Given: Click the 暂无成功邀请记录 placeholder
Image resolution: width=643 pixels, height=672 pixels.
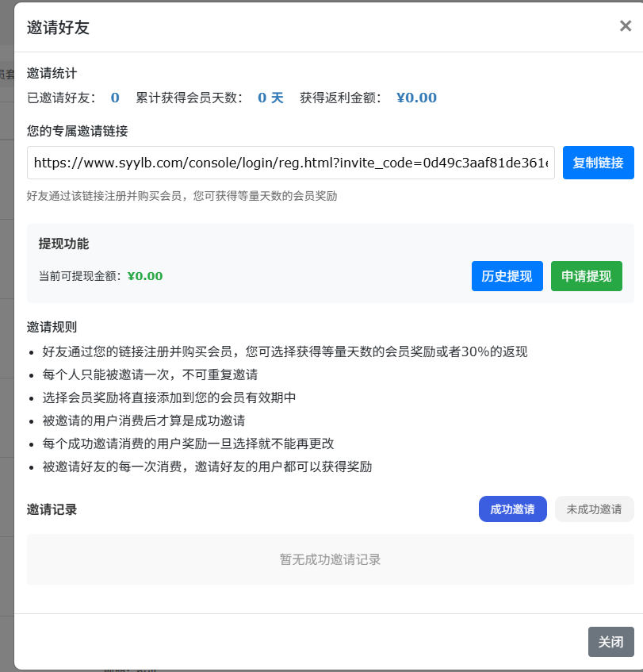Looking at the screenshot, I should point(330,559).
